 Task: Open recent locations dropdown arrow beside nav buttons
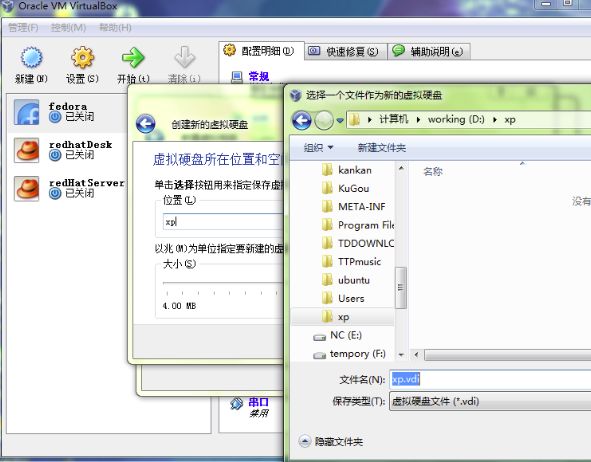340,121
